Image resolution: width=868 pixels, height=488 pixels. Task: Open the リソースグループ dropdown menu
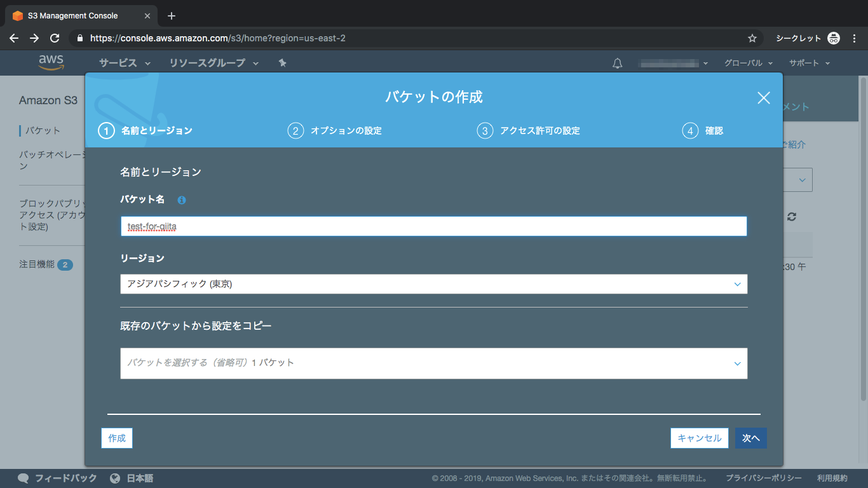[x=214, y=63]
